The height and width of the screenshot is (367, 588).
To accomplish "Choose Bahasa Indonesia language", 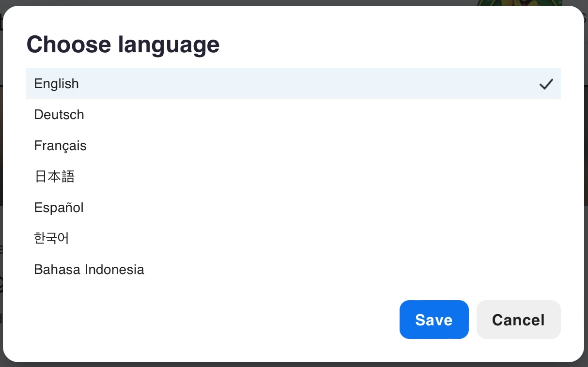I will (294, 269).
